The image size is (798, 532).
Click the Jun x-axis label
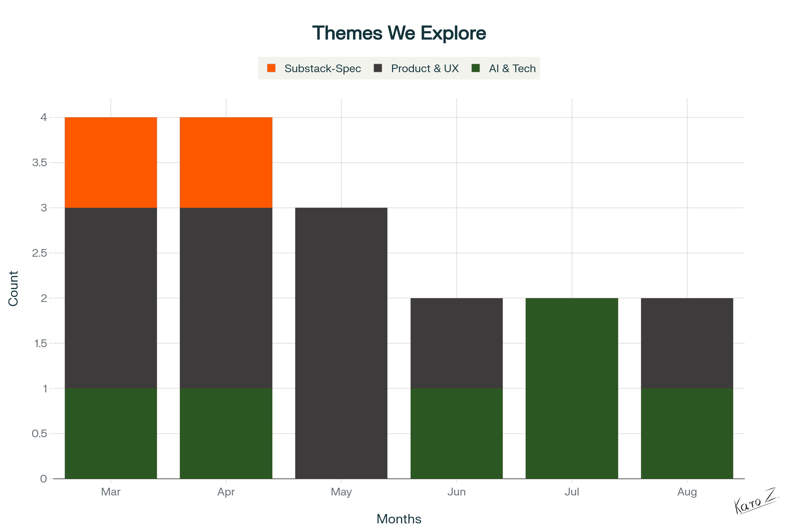point(456,492)
